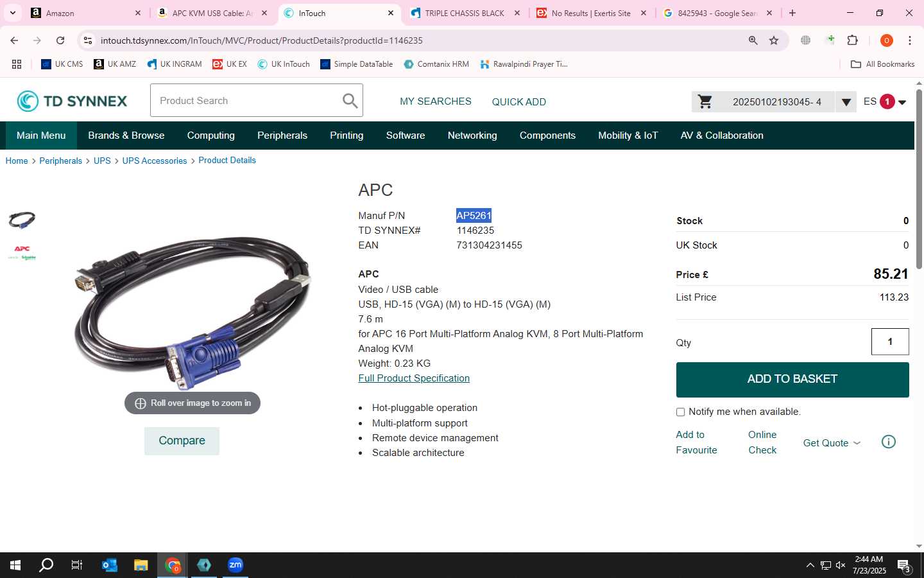Click the TD SYNNEX logo
This screenshot has width=924, height=578.
[72, 101]
